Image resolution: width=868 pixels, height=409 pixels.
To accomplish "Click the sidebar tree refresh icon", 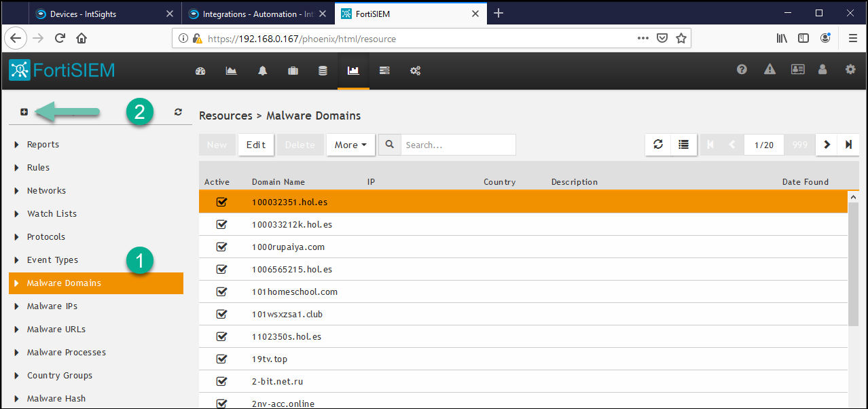I will [x=178, y=112].
